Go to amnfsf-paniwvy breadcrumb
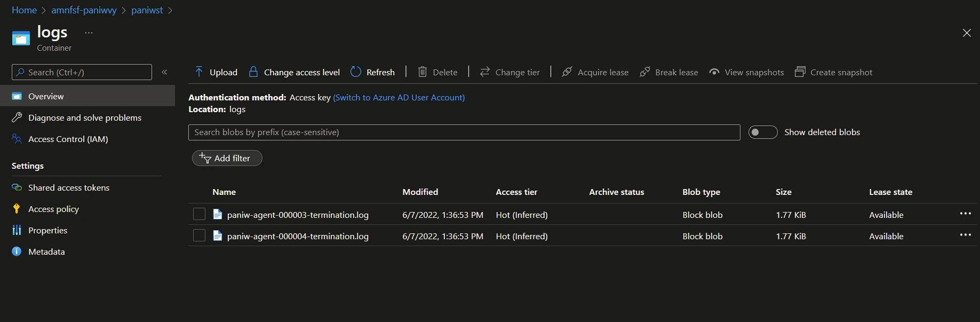This screenshot has height=322, width=980. [84, 10]
